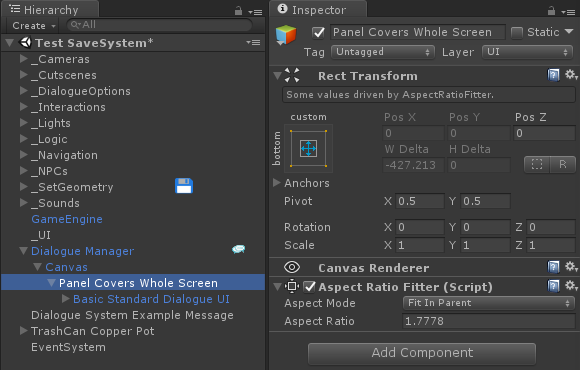
Task: Click the Rotation X input field
Action: point(420,227)
